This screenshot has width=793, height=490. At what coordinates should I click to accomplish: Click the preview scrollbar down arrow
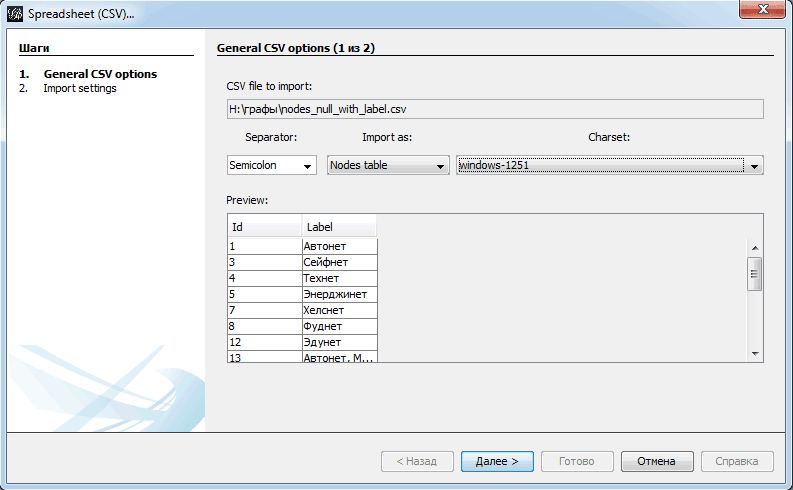[755, 353]
